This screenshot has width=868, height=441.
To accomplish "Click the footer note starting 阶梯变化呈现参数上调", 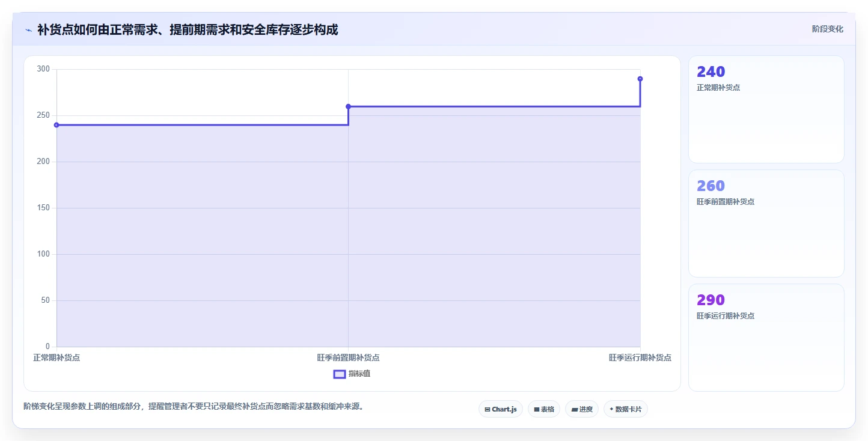I will click(x=193, y=407).
